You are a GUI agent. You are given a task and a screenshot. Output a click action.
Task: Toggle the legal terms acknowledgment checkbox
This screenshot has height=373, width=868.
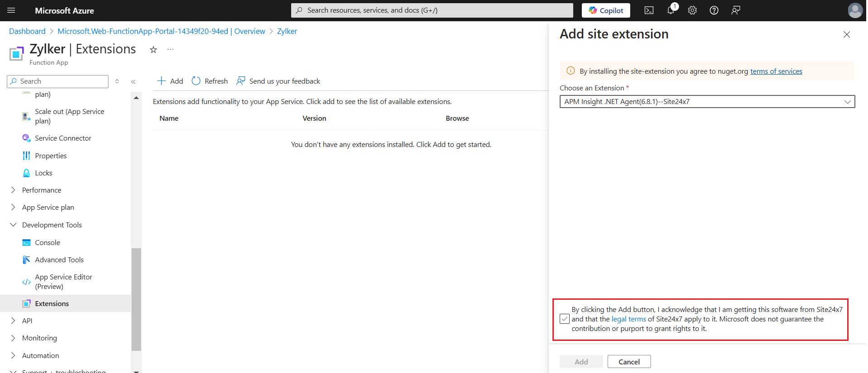[x=564, y=319]
